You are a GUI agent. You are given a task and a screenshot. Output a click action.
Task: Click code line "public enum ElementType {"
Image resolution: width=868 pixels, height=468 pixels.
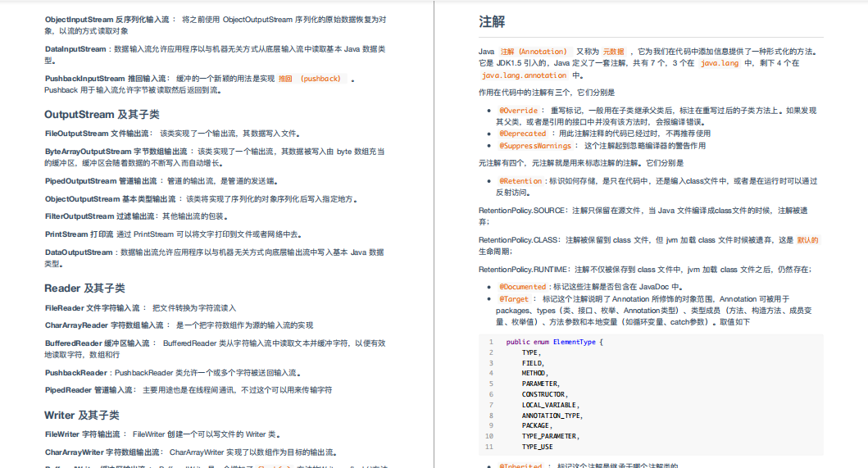554,342
